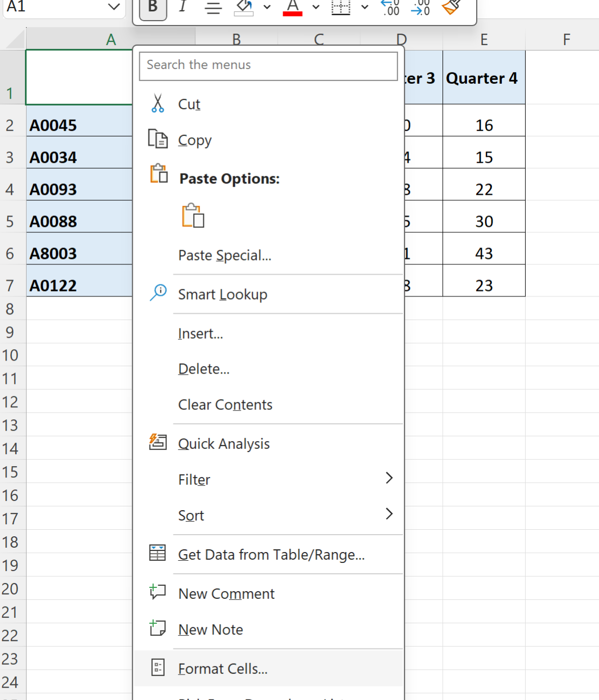Toggle Bold in the mini toolbar
Screen dimensions: 599x700
(x=153, y=8)
